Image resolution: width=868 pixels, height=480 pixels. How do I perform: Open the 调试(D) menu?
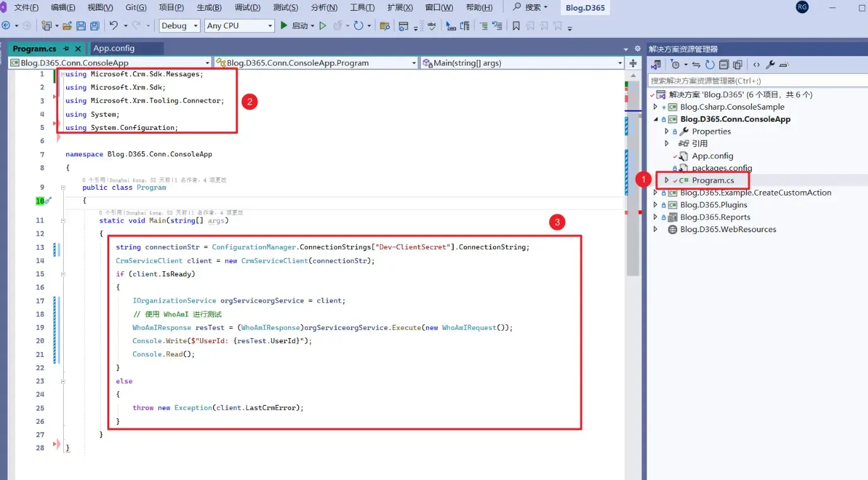(x=247, y=8)
